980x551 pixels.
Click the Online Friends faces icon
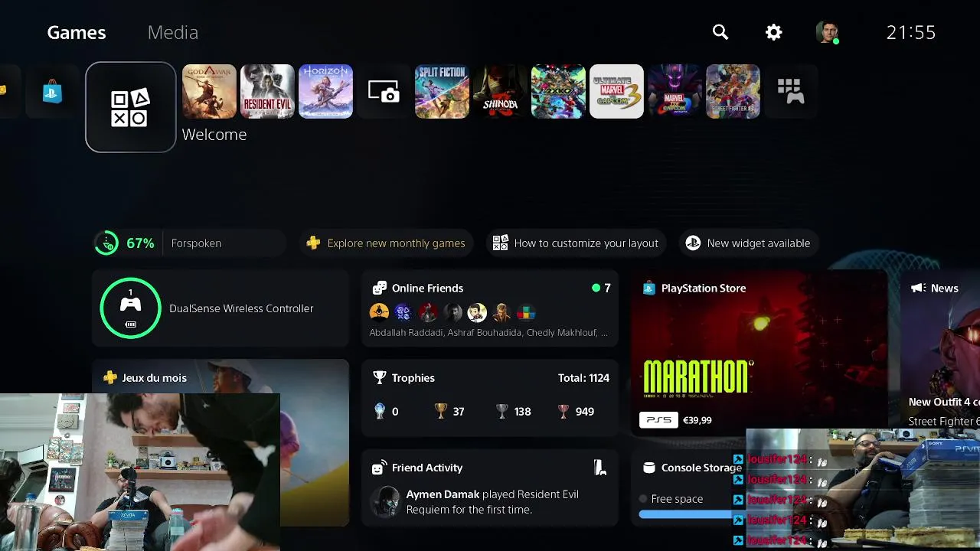click(379, 289)
